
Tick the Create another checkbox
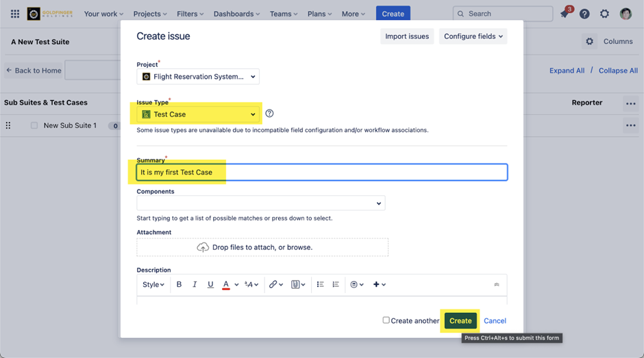coord(386,320)
